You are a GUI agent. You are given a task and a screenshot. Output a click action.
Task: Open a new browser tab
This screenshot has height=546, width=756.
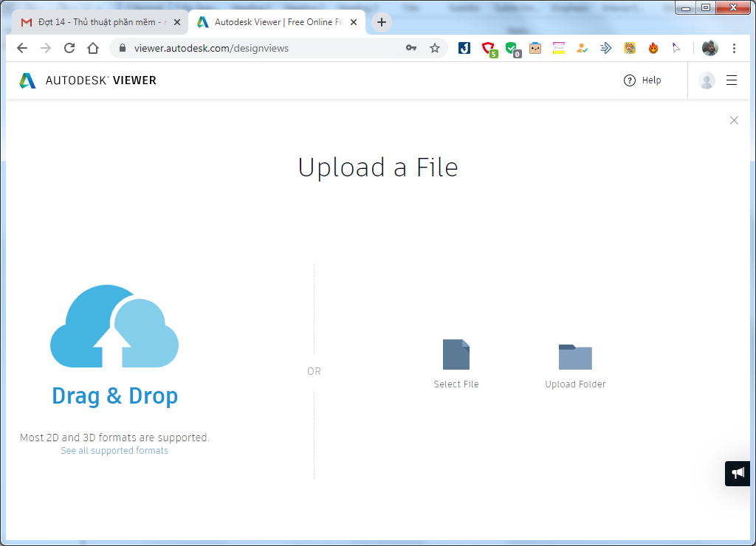pos(381,22)
